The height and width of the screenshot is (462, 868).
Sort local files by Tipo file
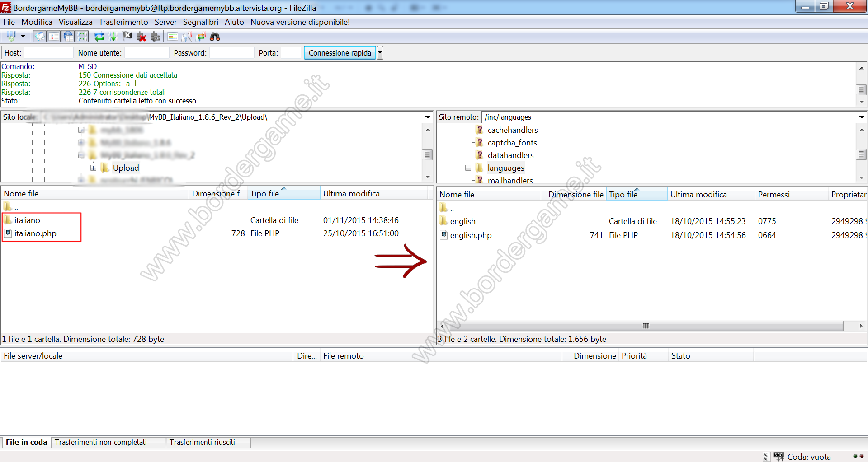[284, 194]
